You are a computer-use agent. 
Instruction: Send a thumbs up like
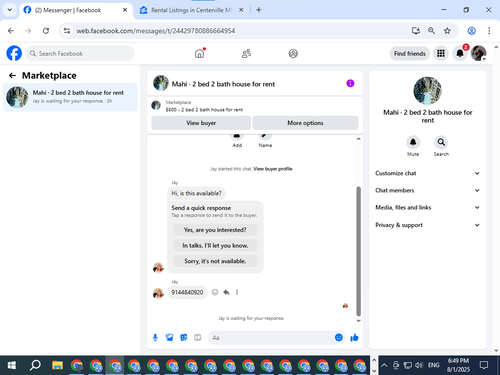click(x=354, y=338)
